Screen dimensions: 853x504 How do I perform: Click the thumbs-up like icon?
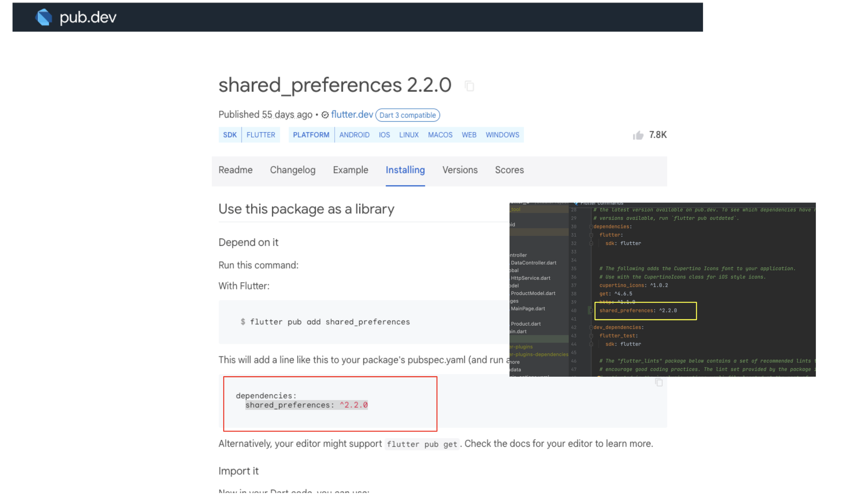point(638,135)
